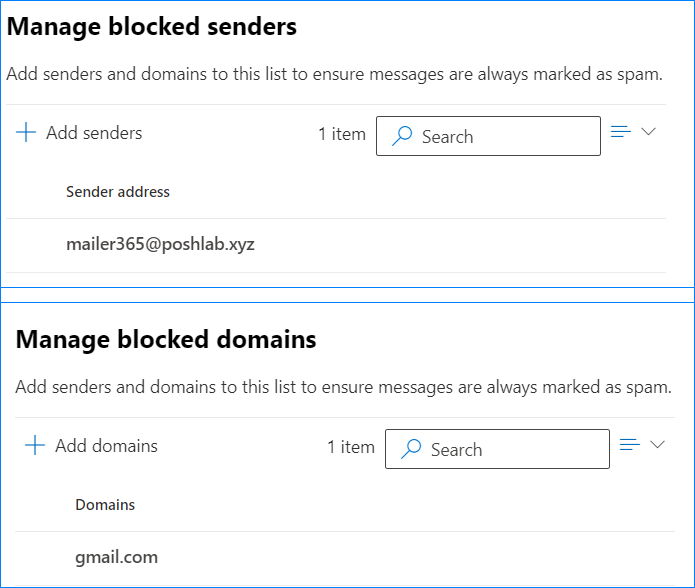This screenshot has height=588, width=695.
Task: Click the 1 item count above domains list
Action: 351,447
